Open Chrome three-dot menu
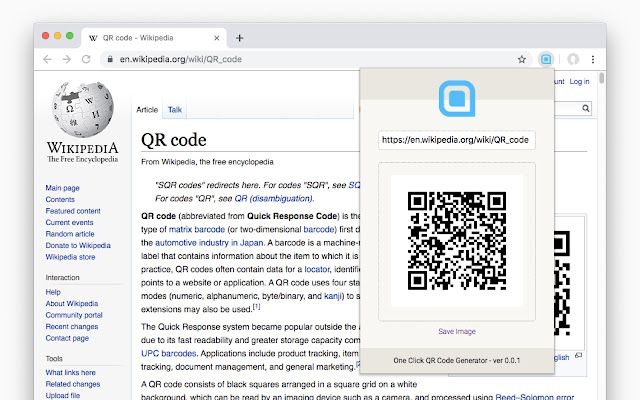 click(593, 59)
